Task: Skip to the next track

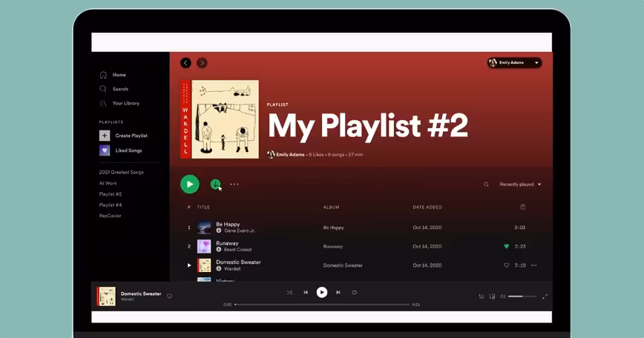Action: coord(338,293)
